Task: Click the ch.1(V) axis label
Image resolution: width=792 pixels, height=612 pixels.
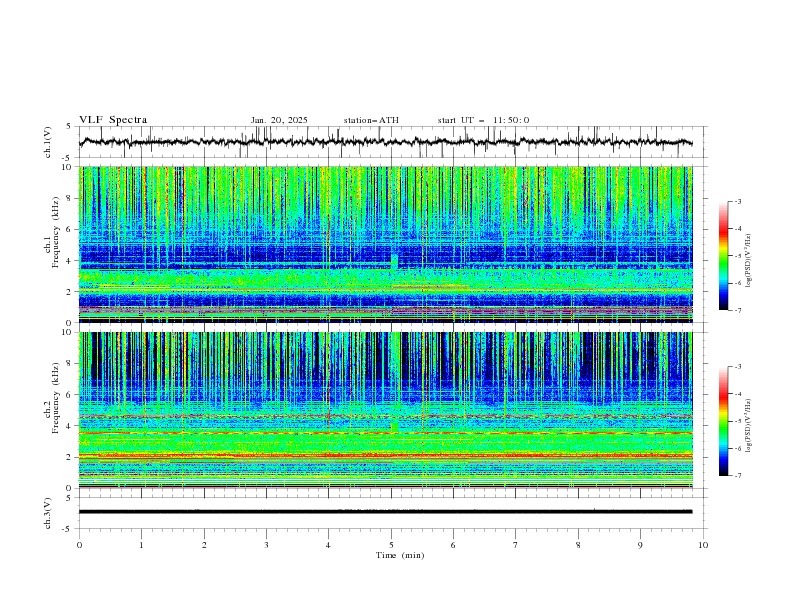Action: coord(48,142)
